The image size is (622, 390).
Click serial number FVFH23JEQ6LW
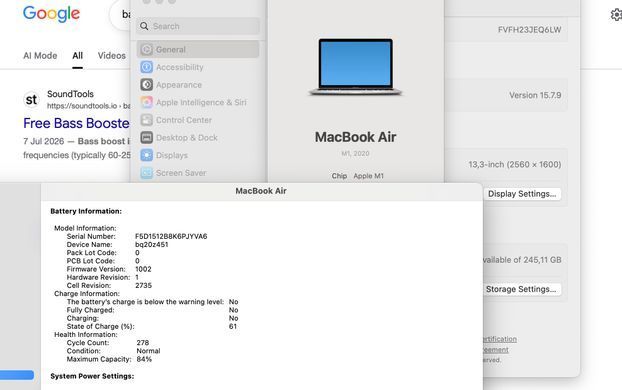coord(529,30)
